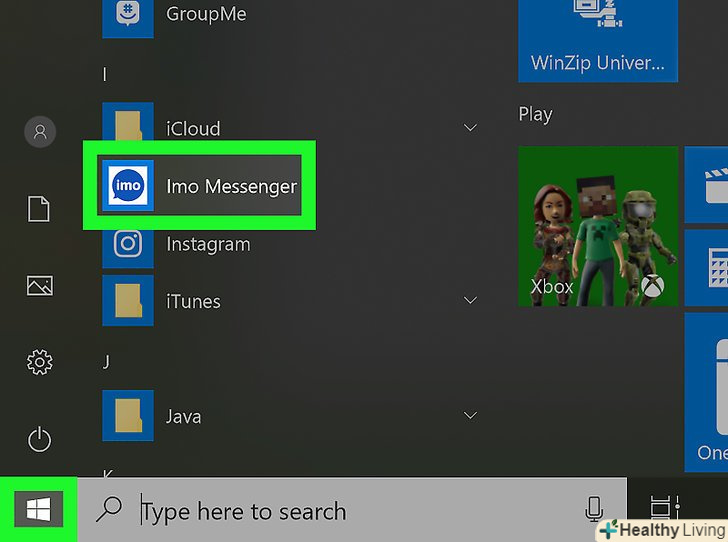Activate the microphone voice search icon
The image size is (728, 542).
[x=594, y=508]
